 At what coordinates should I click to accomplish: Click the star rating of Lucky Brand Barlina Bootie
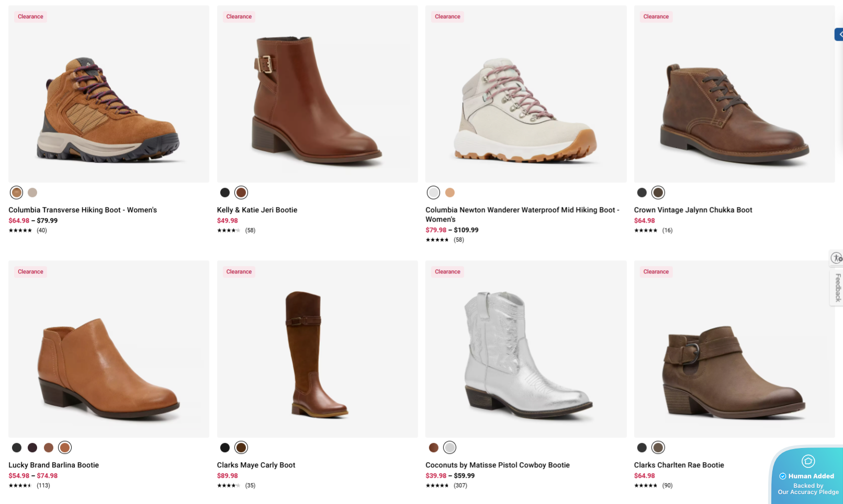(19, 485)
